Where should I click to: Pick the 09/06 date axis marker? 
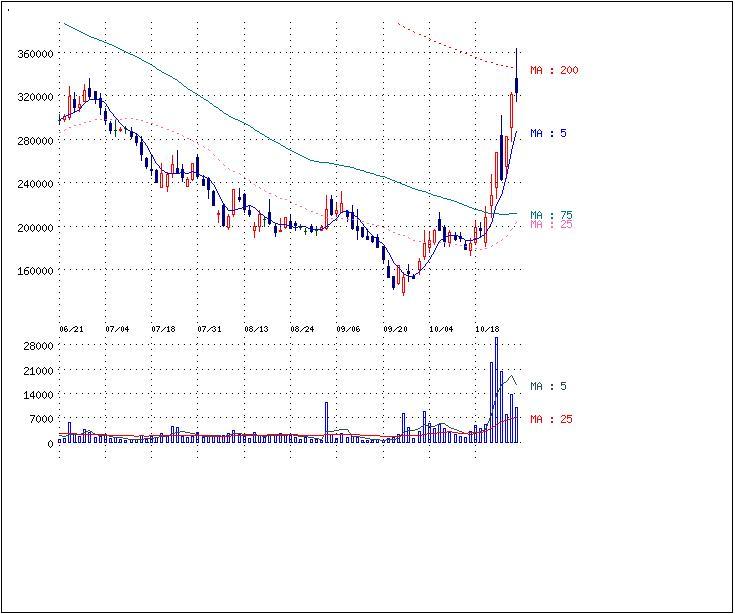(348, 328)
